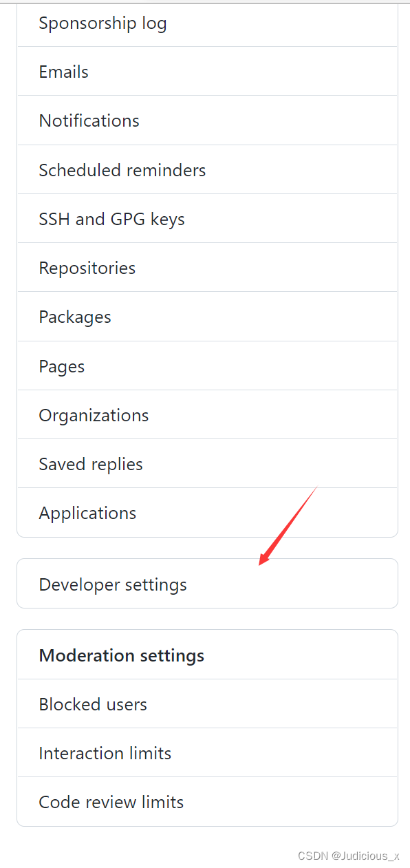Open the Applications settings item

pos(207,513)
